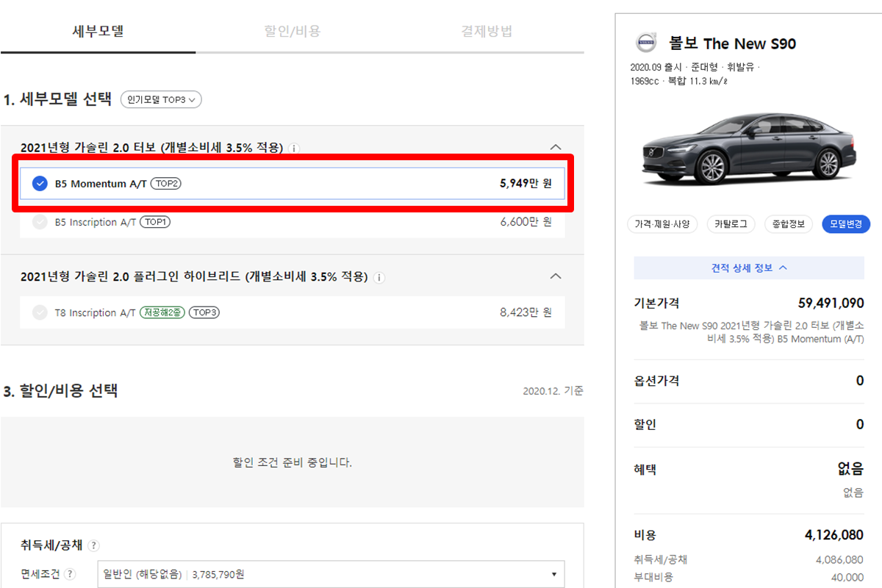Click 부대비용 amount 40,000
This screenshot has width=882, height=588.
tap(847, 578)
